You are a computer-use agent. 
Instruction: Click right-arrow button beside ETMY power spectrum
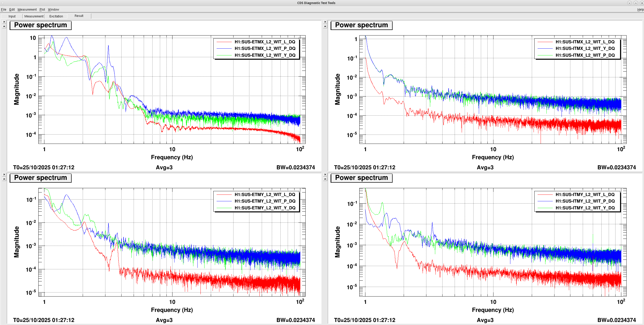4,175
